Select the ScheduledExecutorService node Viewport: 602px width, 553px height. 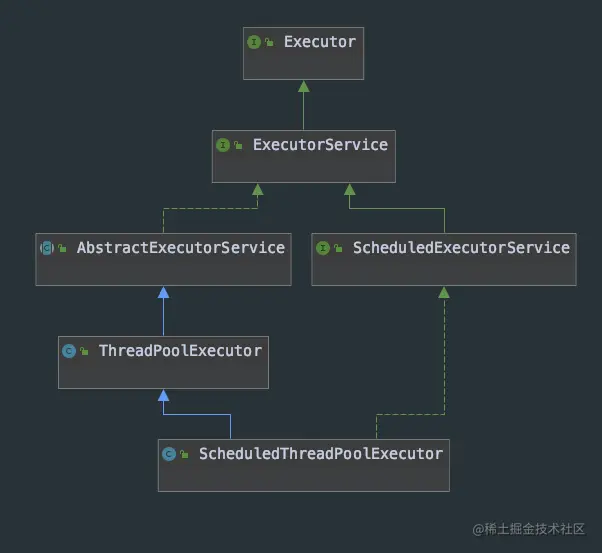click(444, 259)
